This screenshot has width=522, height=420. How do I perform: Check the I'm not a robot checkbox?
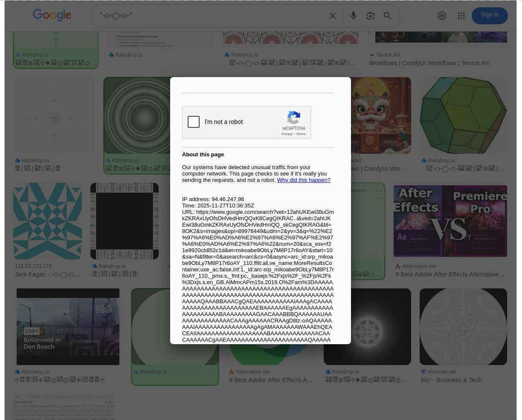tap(194, 122)
